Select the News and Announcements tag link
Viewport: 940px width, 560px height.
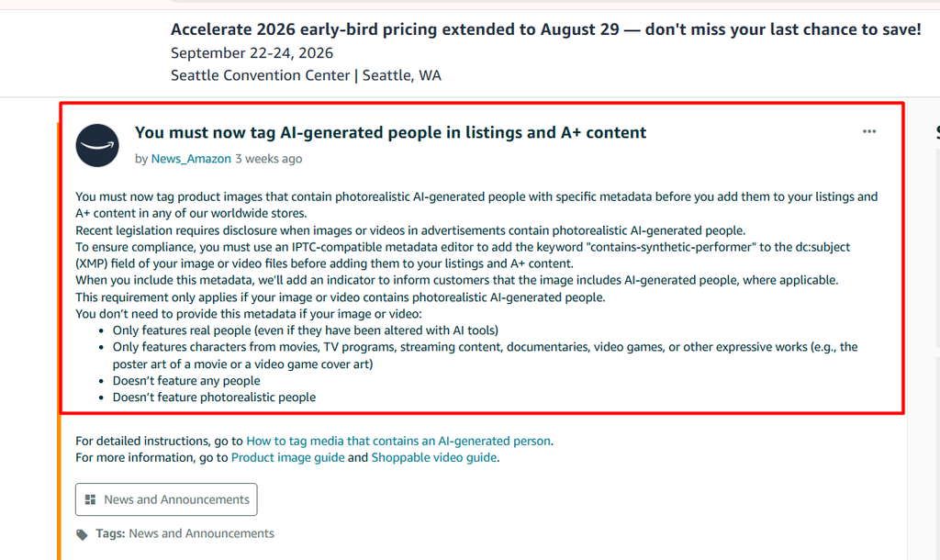coord(201,533)
